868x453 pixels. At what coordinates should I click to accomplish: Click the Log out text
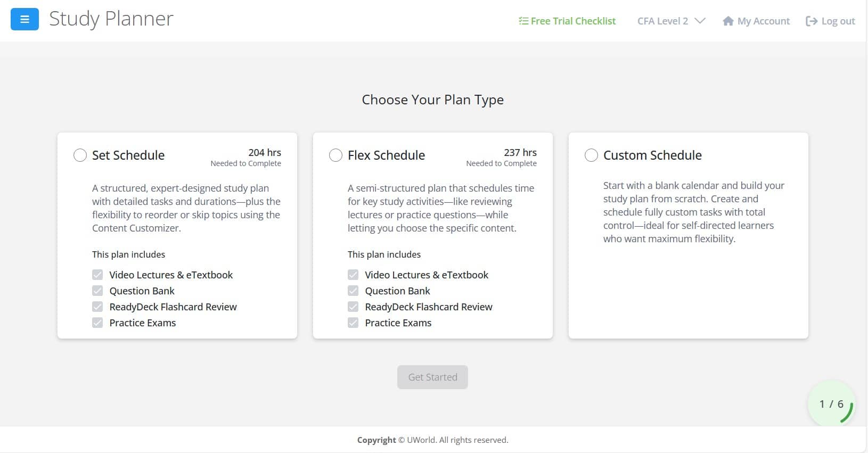tap(838, 21)
